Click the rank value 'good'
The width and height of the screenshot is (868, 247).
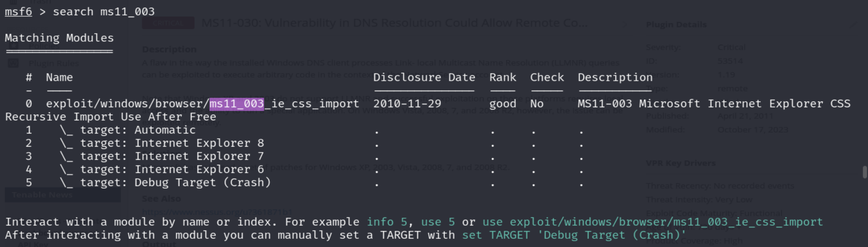[x=503, y=104]
